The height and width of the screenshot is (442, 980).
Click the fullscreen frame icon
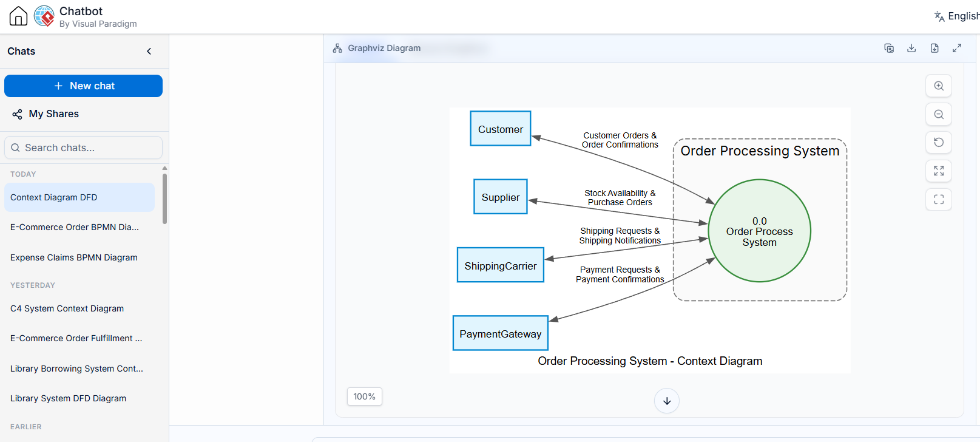[939, 199]
